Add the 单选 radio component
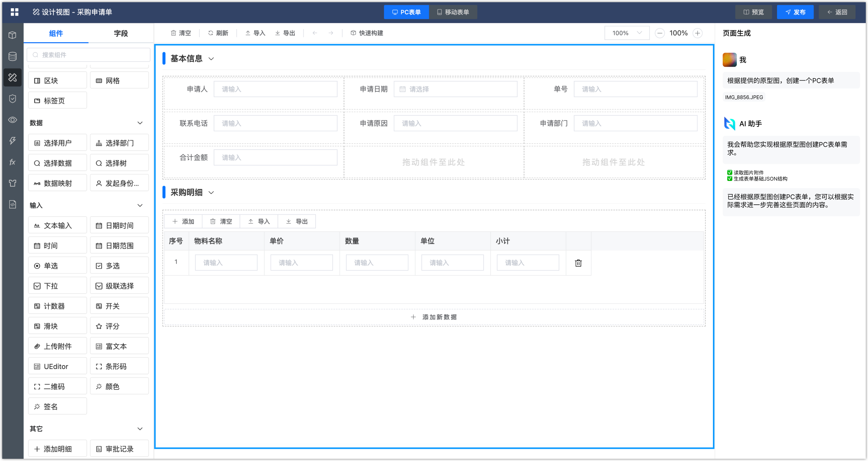868x461 pixels. pos(57,266)
